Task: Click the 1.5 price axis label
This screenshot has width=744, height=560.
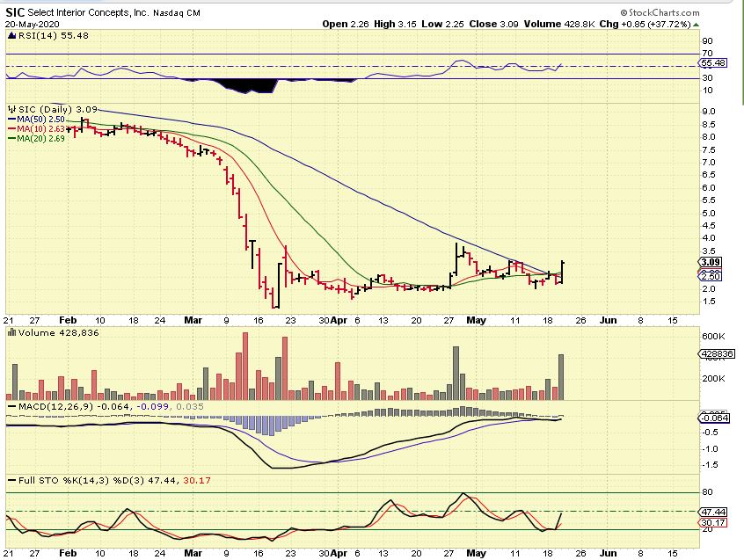Action: pos(709,302)
